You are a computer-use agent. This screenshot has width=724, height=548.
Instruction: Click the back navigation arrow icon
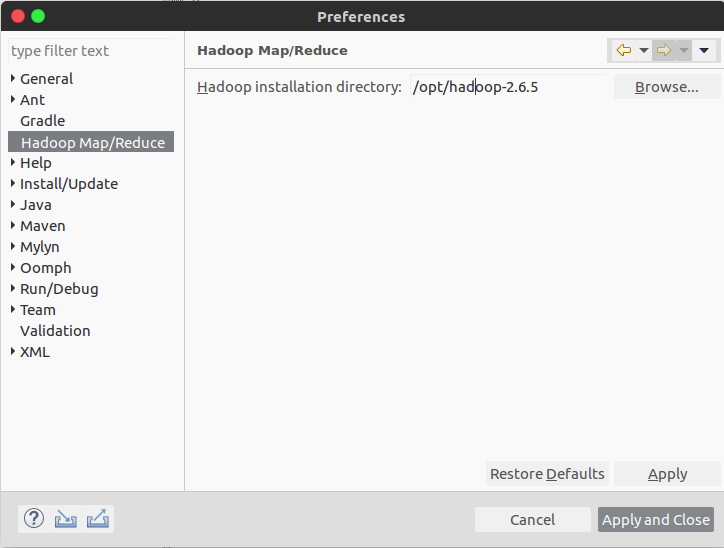pyautogui.click(x=624, y=50)
